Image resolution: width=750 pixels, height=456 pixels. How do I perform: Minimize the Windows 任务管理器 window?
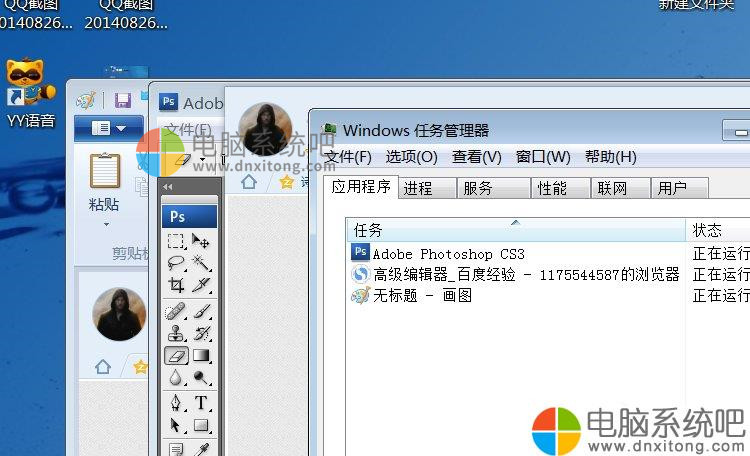click(737, 131)
